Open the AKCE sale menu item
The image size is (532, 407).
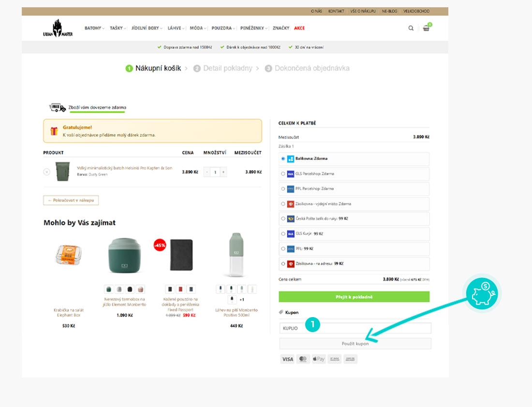tap(299, 28)
